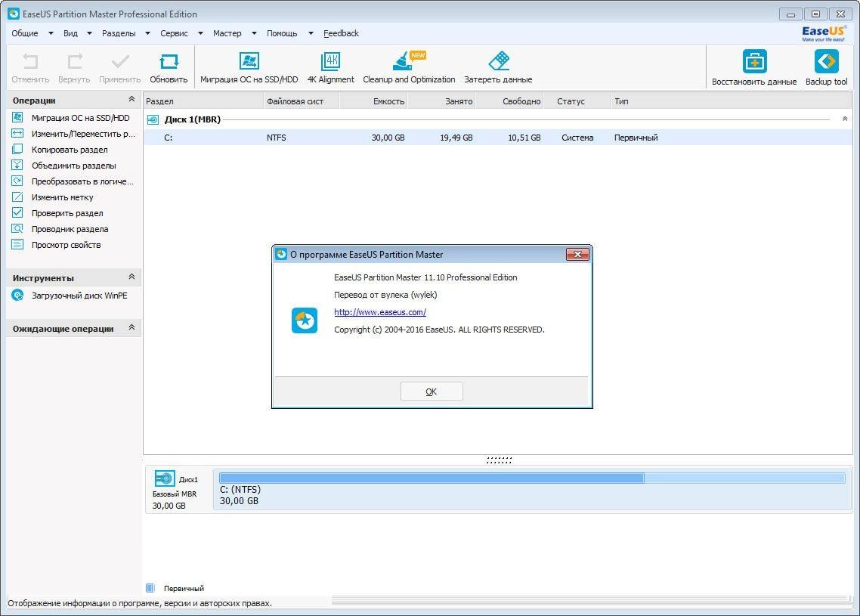This screenshot has width=860, height=616.
Task: Open Cleanup and Optimization tool
Action: coord(409,61)
